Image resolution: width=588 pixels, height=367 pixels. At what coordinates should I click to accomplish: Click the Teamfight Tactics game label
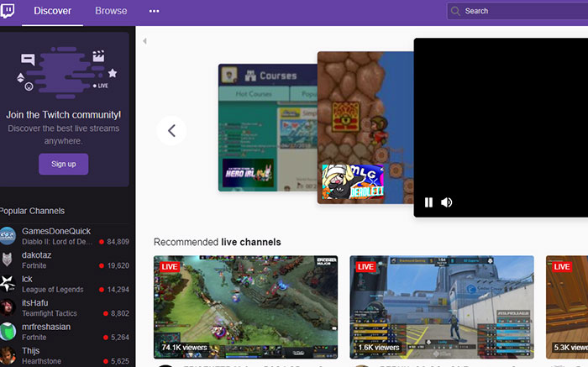(49, 313)
